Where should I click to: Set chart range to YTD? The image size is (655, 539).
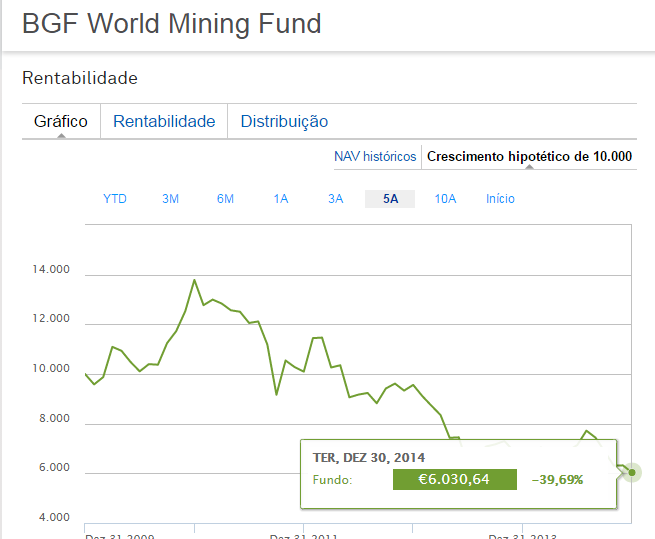coord(115,198)
